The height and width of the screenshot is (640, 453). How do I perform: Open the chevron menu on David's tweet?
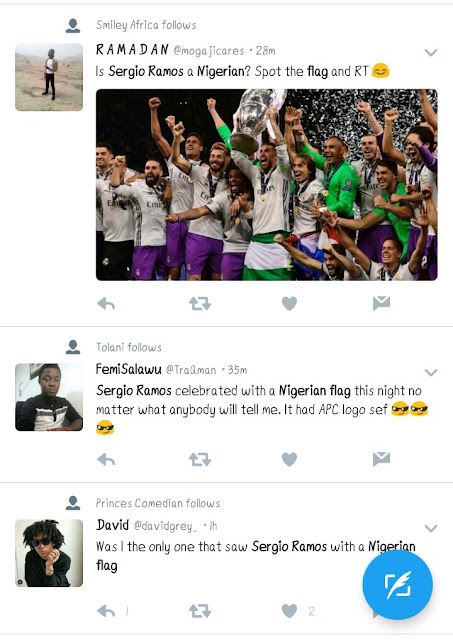(431, 528)
